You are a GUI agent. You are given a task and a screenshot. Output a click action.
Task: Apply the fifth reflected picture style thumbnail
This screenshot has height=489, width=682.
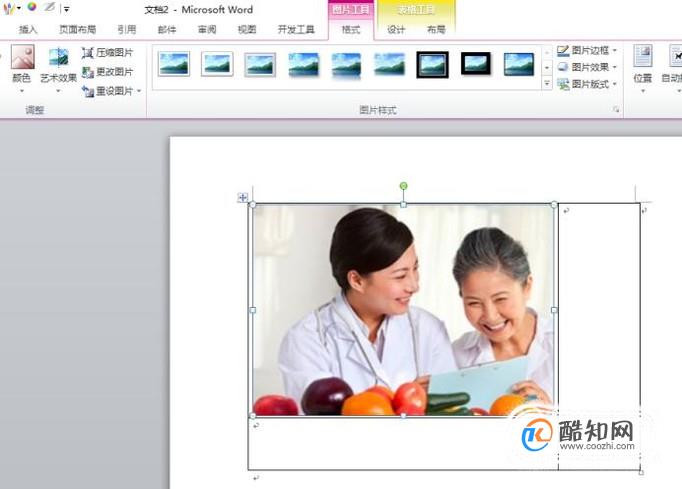pos(346,65)
